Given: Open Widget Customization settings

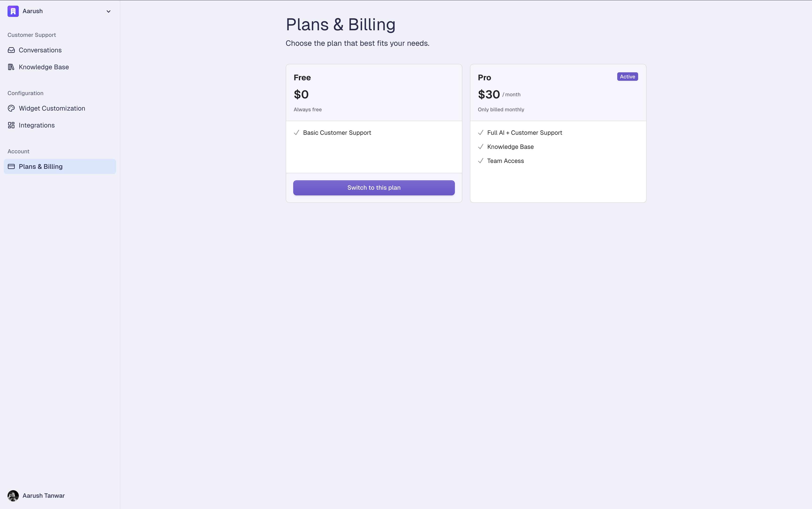Looking at the screenshot, I should click(52, 108).
